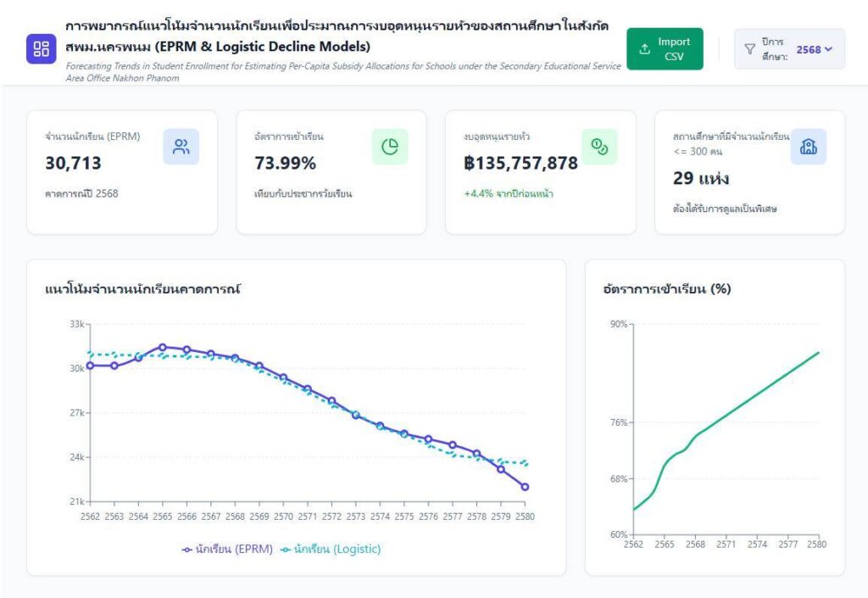The height and width of the screenshot is (598, 868).
Task: Click the ฿135,757,878 subsidy value
Action: coord(520,163)
